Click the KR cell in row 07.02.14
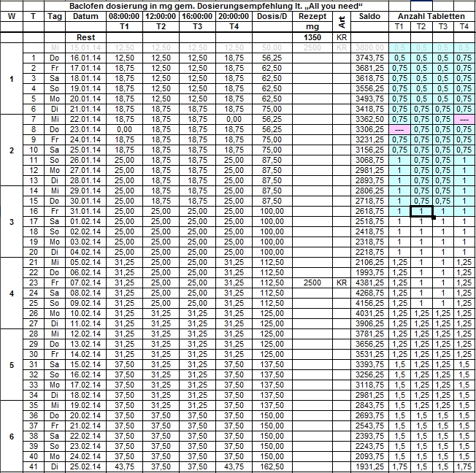This screenshot has height=473, width=476. pos(341,282)
